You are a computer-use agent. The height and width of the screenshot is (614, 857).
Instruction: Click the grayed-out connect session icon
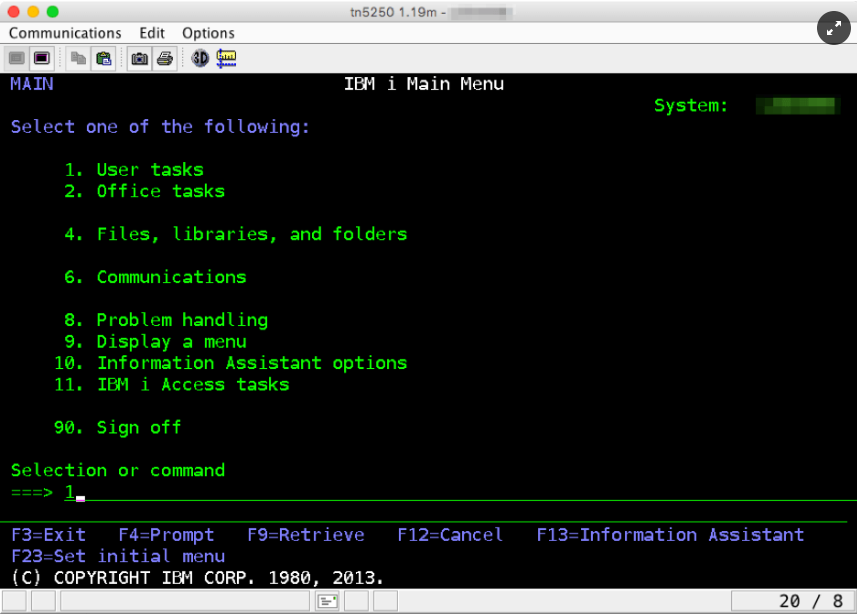(17, 58)
